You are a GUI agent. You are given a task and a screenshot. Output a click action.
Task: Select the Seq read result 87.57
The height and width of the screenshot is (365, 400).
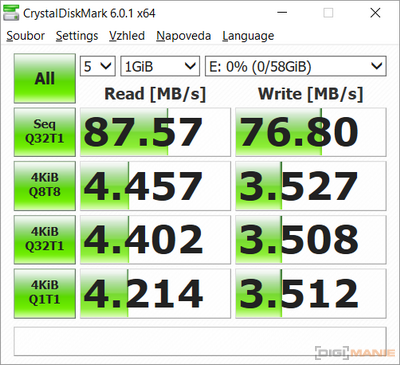155,132
